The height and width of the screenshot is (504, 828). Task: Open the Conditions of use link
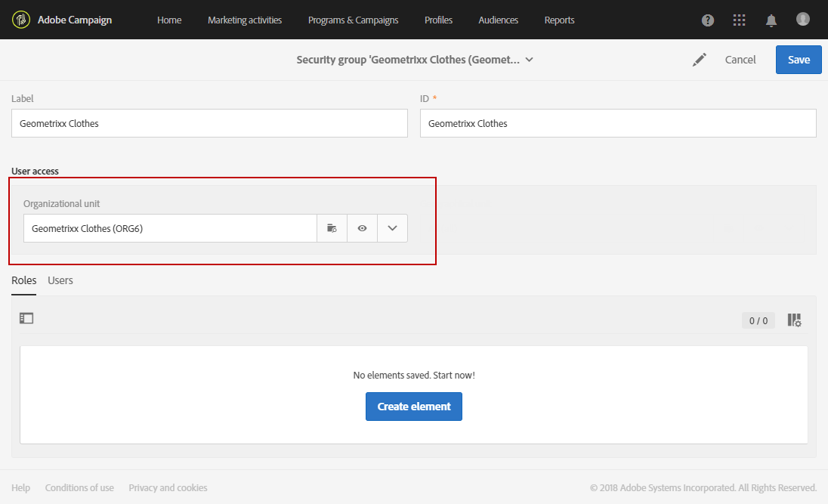point(79,487)
